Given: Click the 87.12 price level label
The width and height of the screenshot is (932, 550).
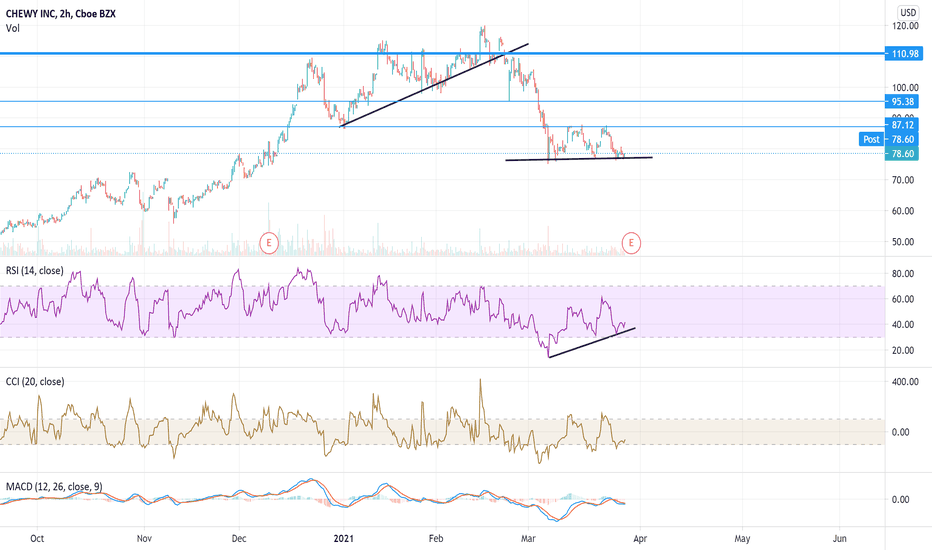Looking at the screenshot, I should (x=902, y=125).
